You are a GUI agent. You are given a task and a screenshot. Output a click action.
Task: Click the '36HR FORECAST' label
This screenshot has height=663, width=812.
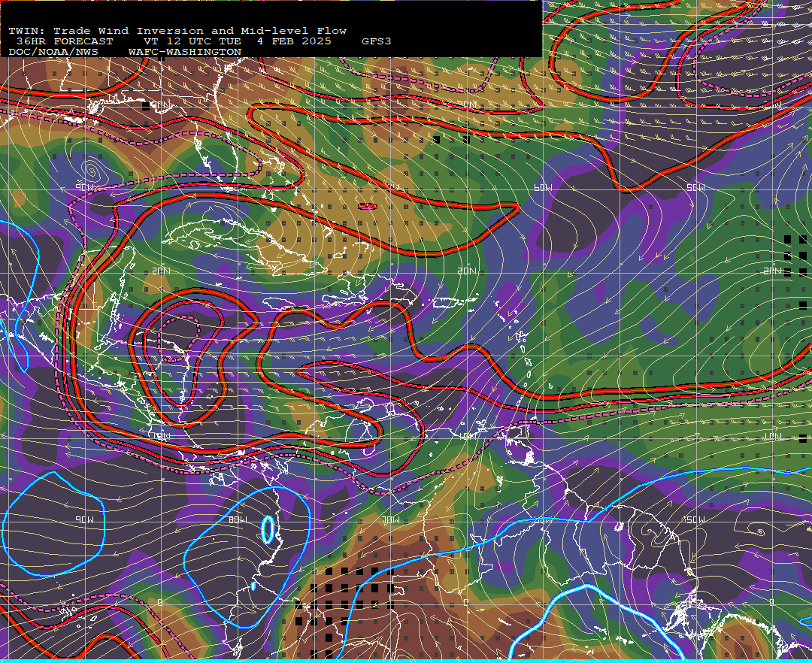[65, 41]
